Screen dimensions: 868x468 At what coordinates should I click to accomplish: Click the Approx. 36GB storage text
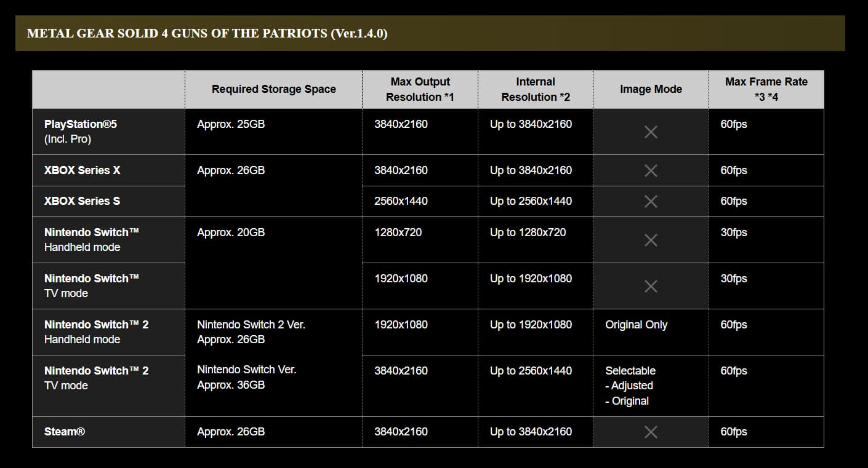click(231, 385)
